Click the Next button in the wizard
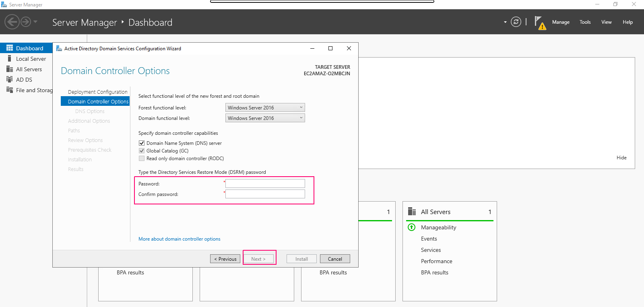 tap(258, 259)
